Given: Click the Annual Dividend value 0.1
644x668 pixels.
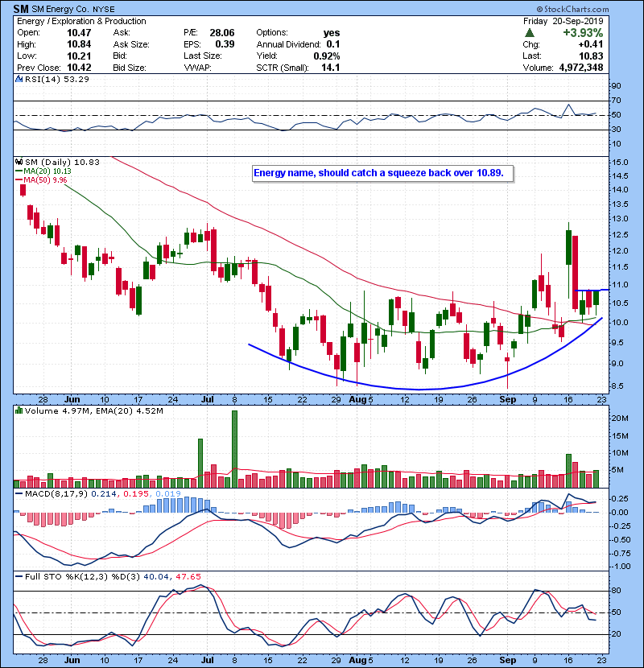Looking at the screenshot, I should click(x=333, y=44).
